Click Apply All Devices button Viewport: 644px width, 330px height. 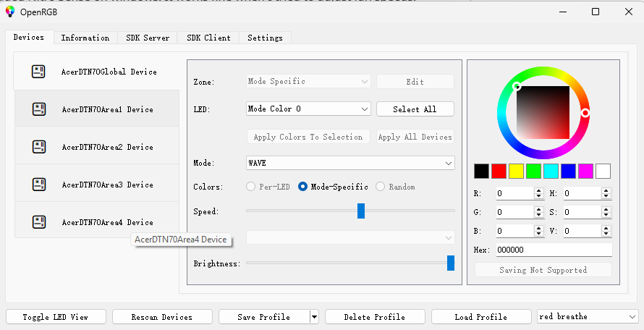click(415, 137)
